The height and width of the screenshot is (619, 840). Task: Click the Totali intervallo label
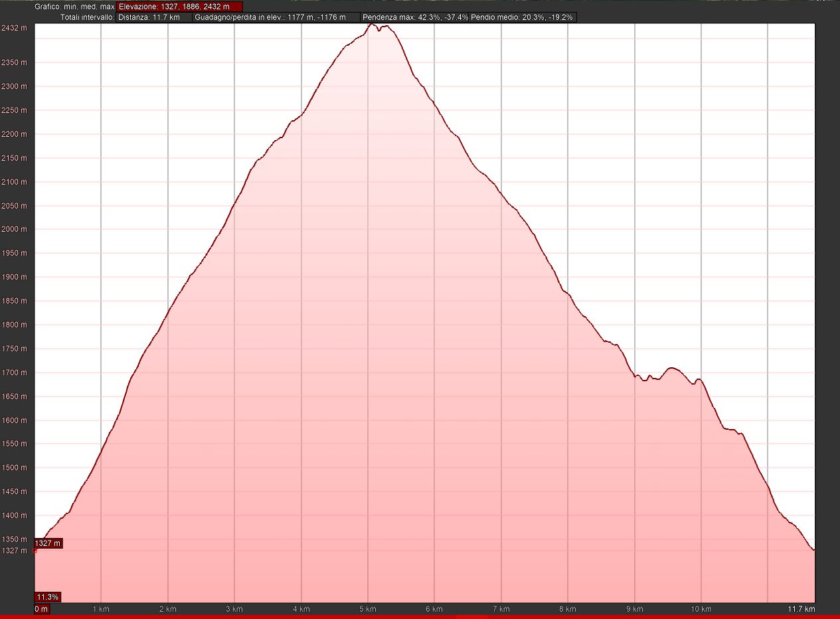(86, 17)
